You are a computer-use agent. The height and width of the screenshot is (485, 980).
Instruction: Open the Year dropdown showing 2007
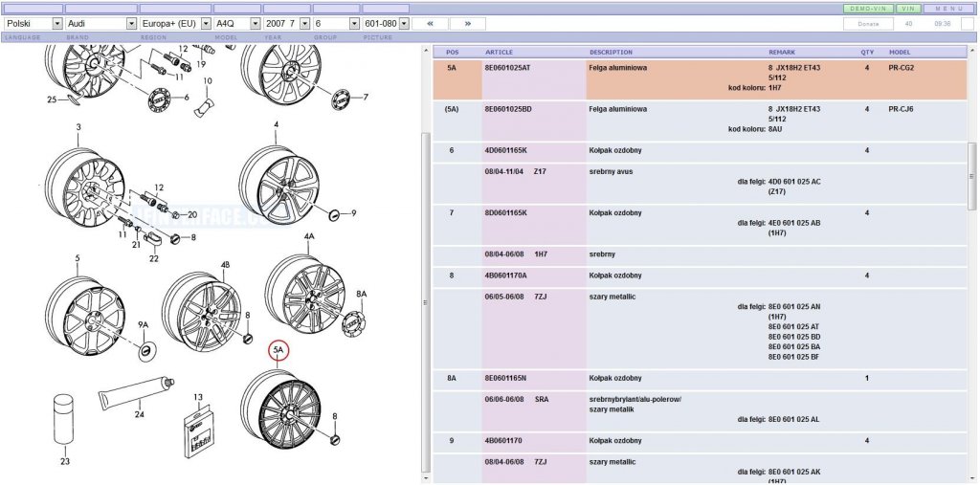287,23
